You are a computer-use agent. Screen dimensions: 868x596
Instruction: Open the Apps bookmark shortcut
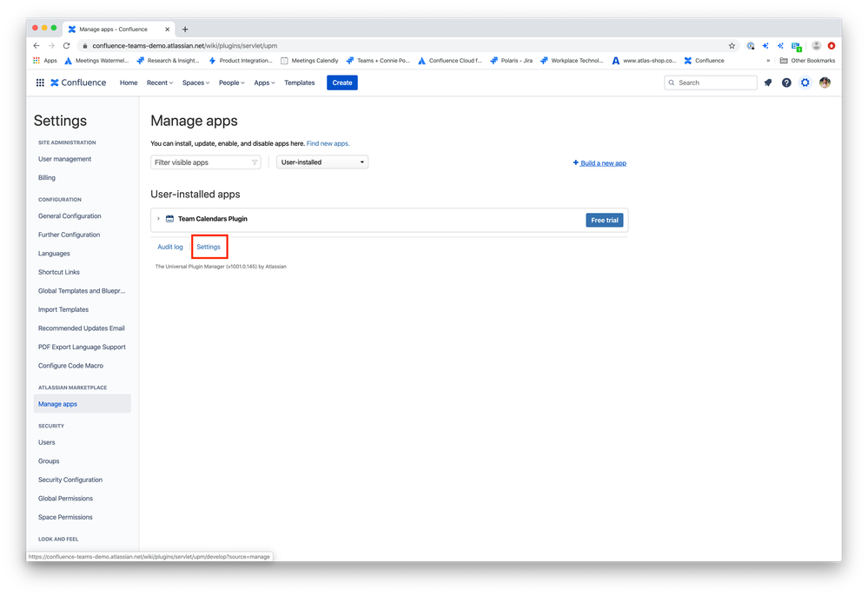pyautogui.click(x=45, y=61)
